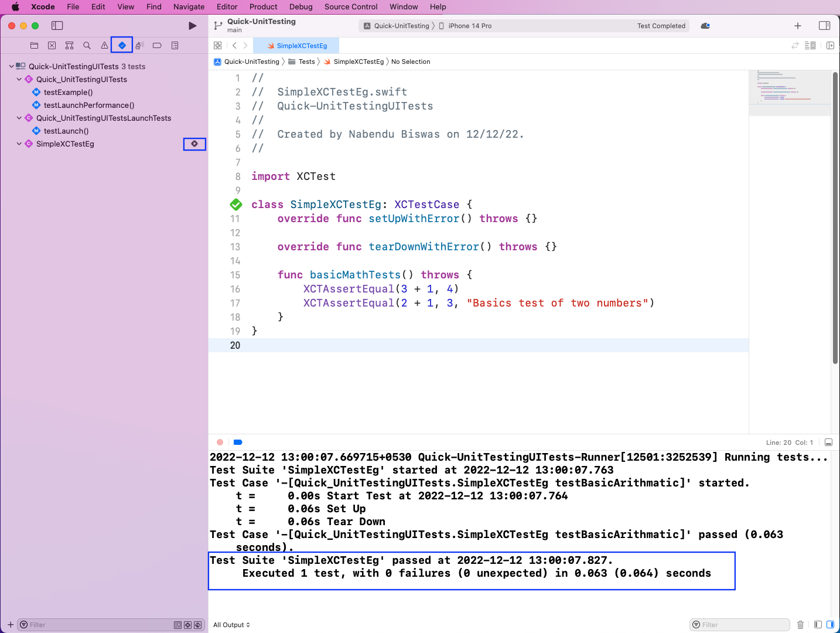The width and height of the screenshot is (840, 633).
Task: Open the Apple menu
Action: 15,7
